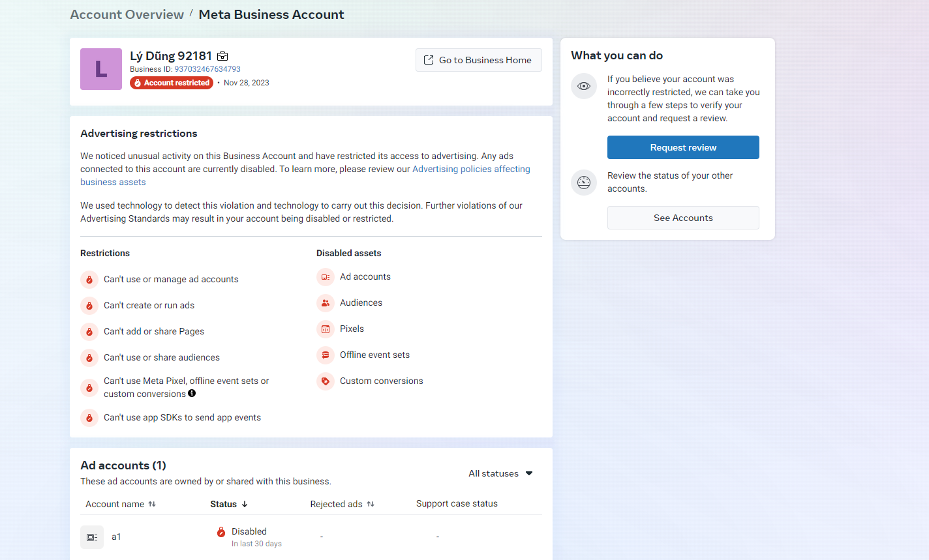
Task: Open Advertising policies affecting business assets link
Action: pyautogui.click(x=470, y=169)
